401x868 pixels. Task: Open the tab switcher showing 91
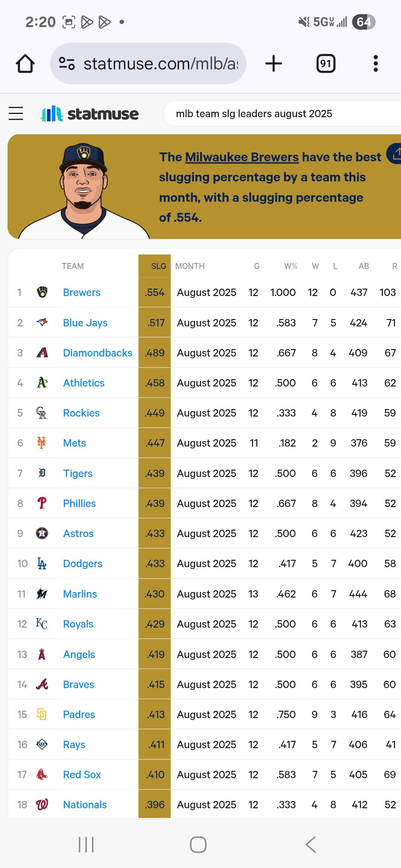326,63
